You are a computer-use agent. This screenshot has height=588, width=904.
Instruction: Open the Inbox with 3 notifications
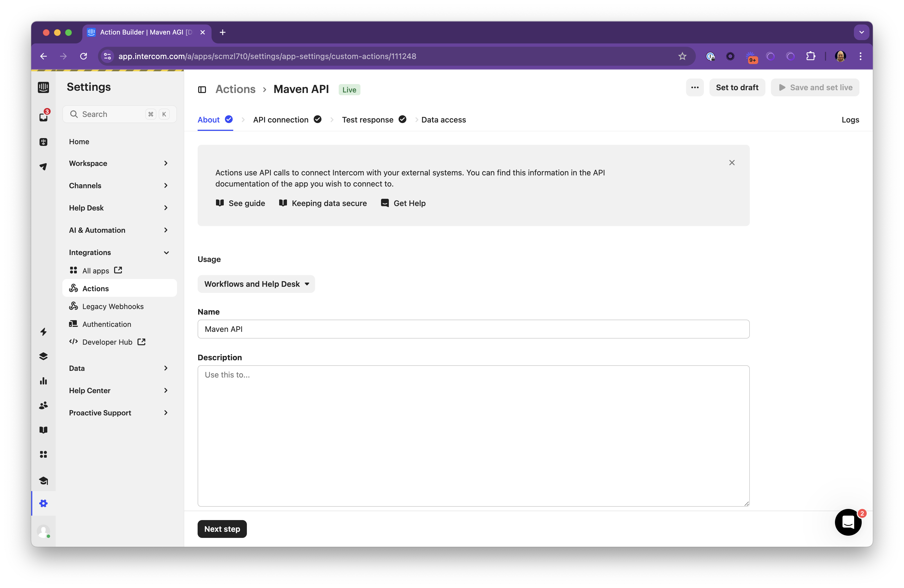tap(44, 117)
